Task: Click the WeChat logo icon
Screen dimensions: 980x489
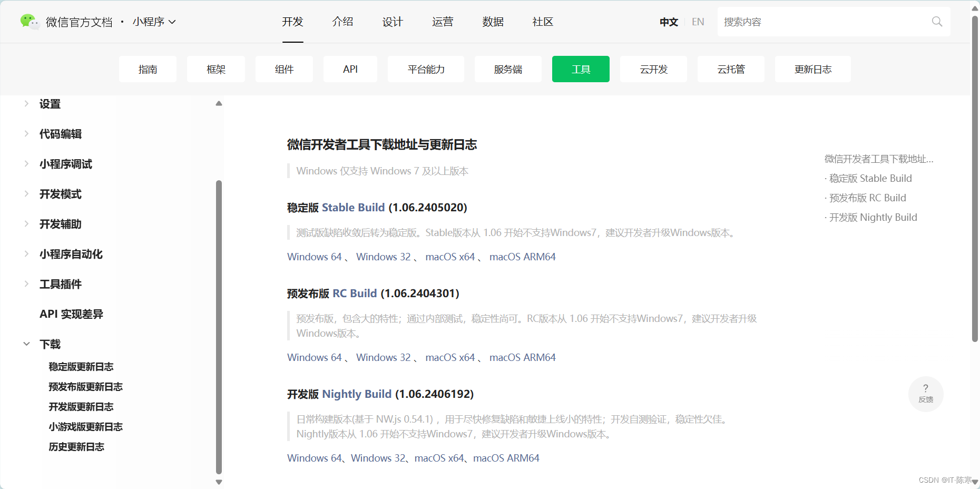Action: (x=30, y=22)
